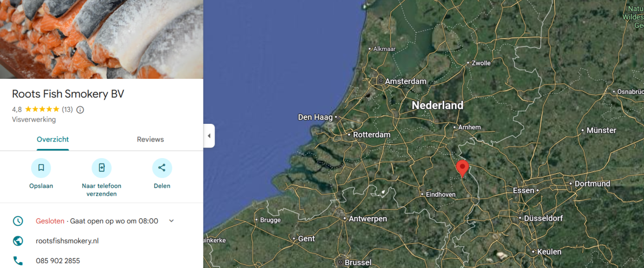This screenshot has height=268, width=644.
Task: Click the clock icon for opening hours
Action: (18, 221)
